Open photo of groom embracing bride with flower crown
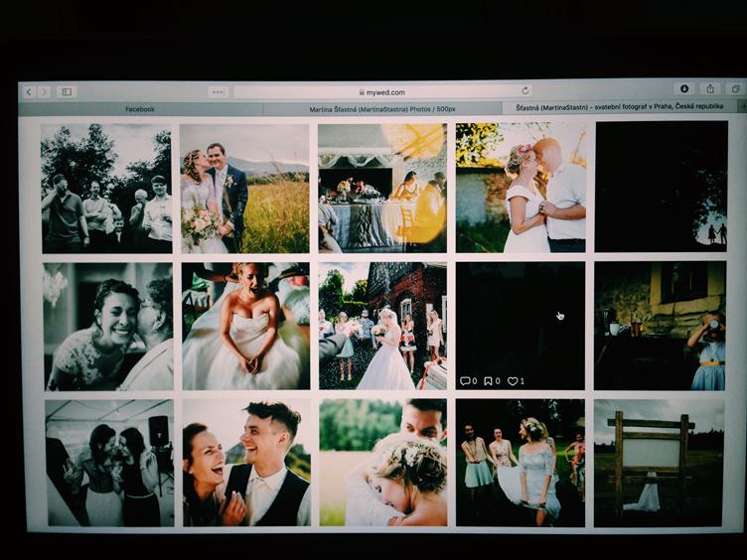Image resolution: width=747 pixels, height=560 pixels. coord(383,463)
